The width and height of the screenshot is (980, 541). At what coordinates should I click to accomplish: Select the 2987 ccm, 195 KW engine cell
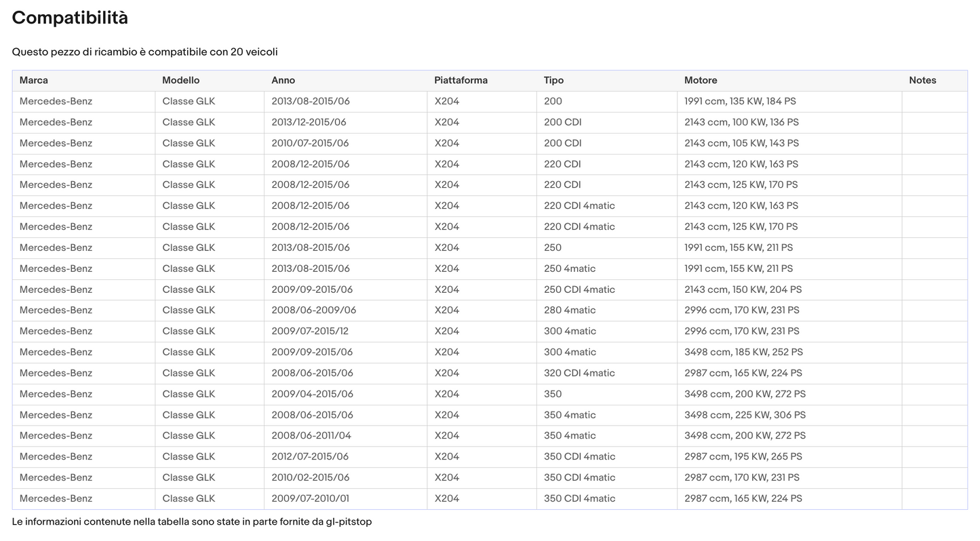click(x=743, y=456)
